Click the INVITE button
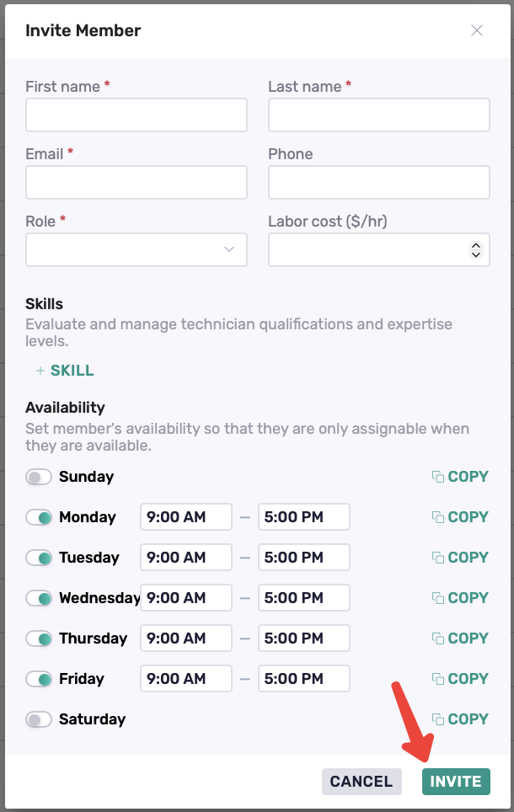514x812 pixels. 456,782
